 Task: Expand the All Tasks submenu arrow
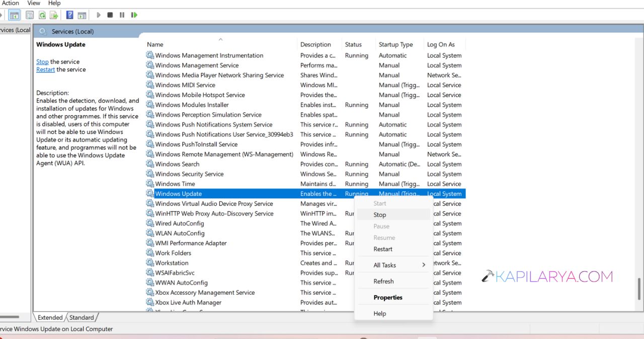coord(424,265)
